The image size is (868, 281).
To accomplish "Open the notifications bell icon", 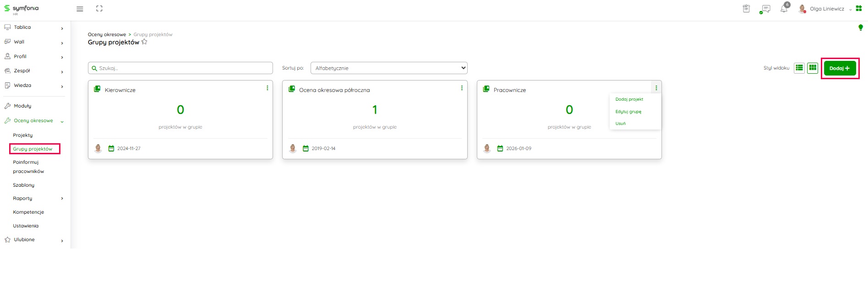I will click(x=784, y=9).
